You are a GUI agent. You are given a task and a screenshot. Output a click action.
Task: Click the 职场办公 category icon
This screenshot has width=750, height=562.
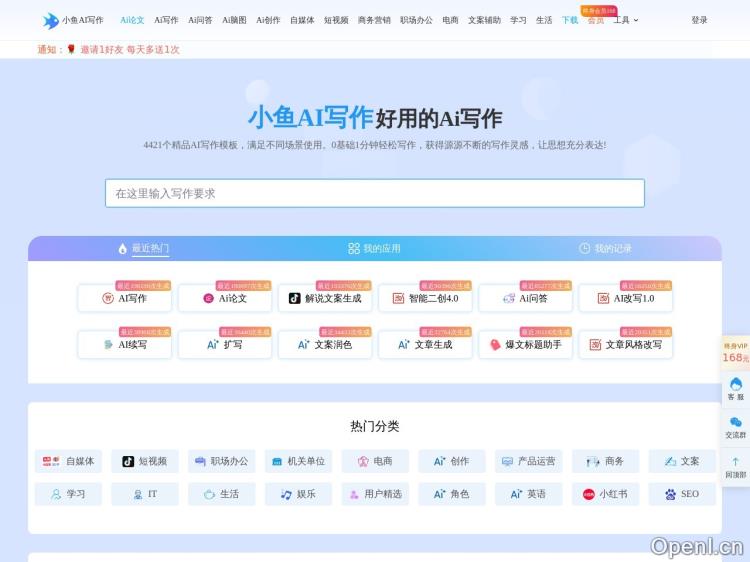tap(200, 461)
